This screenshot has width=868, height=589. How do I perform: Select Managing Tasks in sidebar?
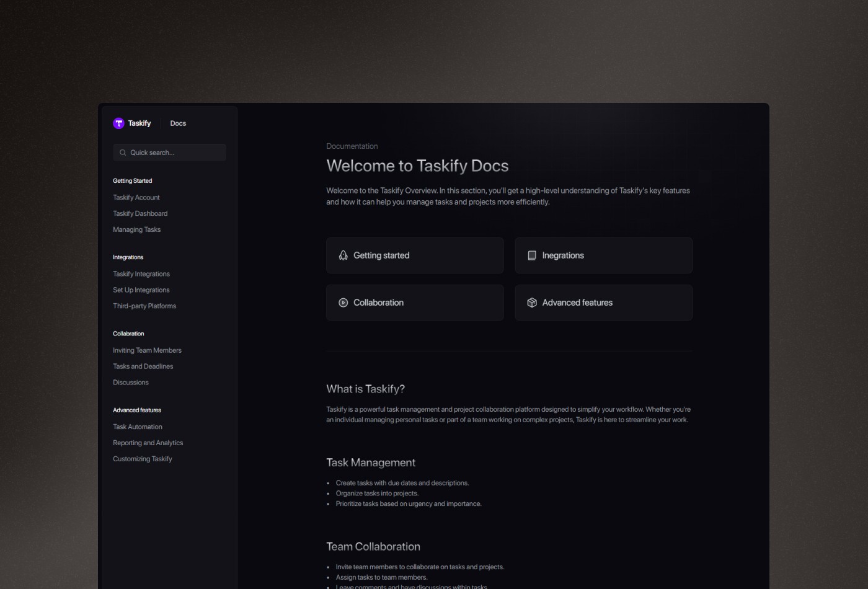[136, 229]
